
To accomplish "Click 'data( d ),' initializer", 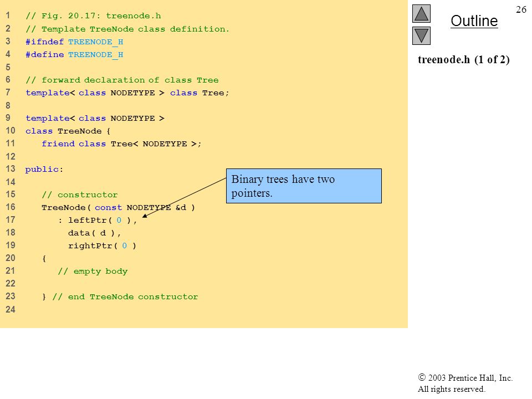I will (x=95, y=233).
